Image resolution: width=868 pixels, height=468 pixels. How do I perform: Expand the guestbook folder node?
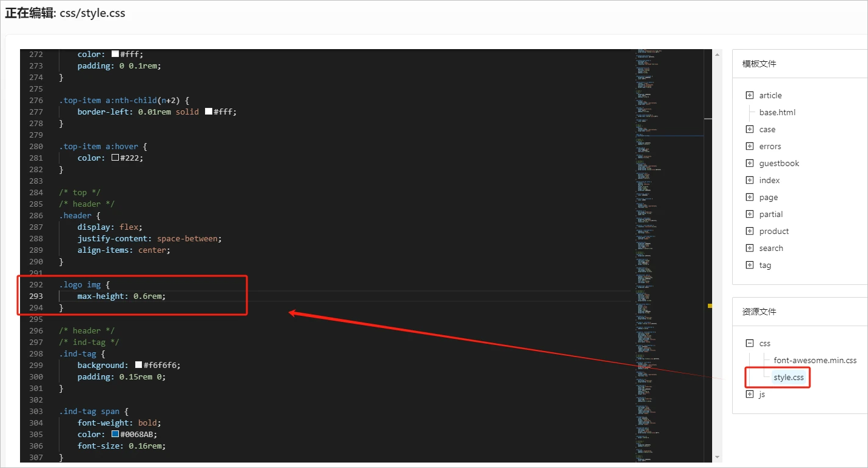point(750,163)
